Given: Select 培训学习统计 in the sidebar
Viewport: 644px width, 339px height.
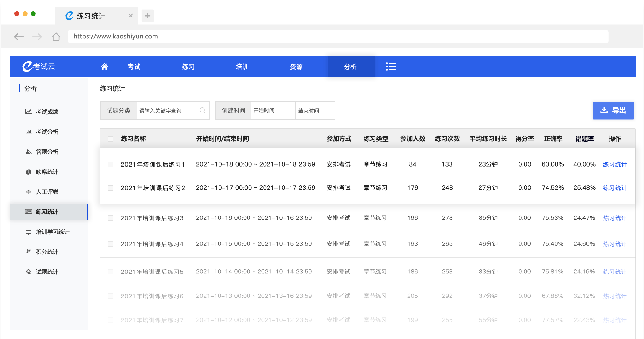Looking at the screenshot, I should pyautogui.click(x=52, y=232).
